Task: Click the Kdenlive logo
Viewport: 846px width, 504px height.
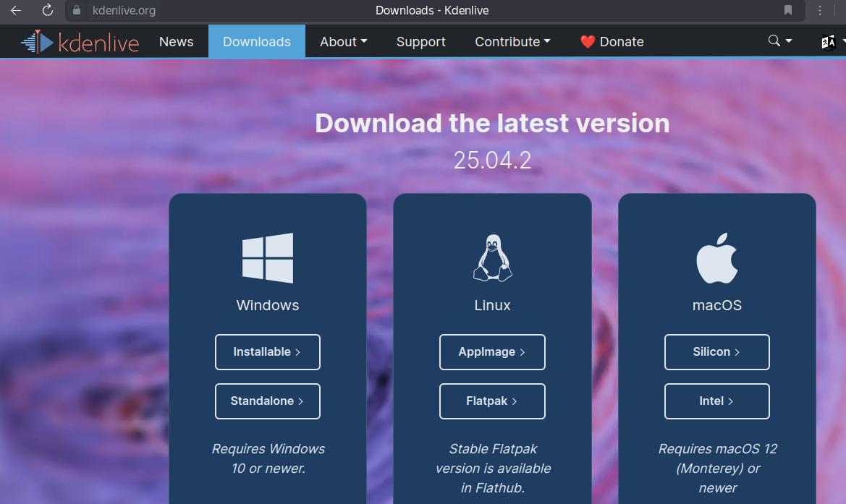Action: (x=80, y=41)
